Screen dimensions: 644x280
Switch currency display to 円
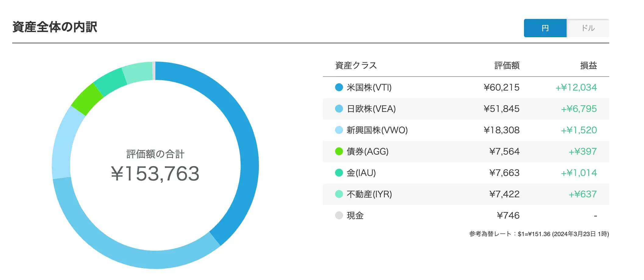click(x=545, y=28)
